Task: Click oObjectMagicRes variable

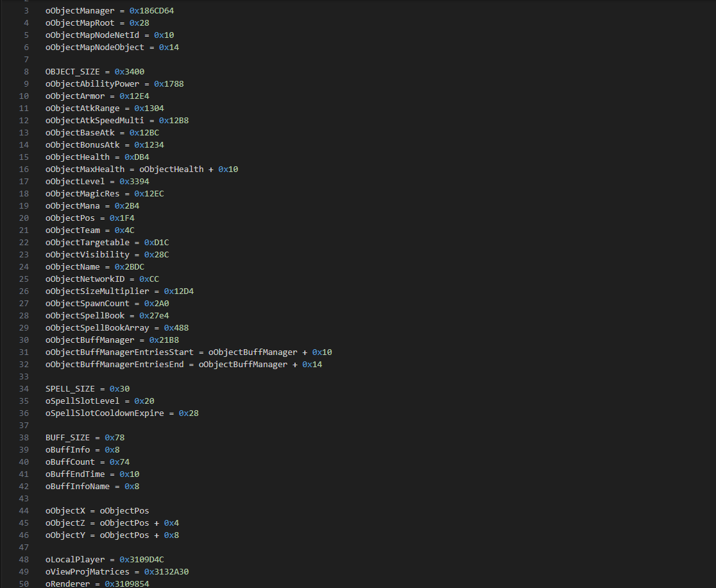Action: tap(83, 194)
